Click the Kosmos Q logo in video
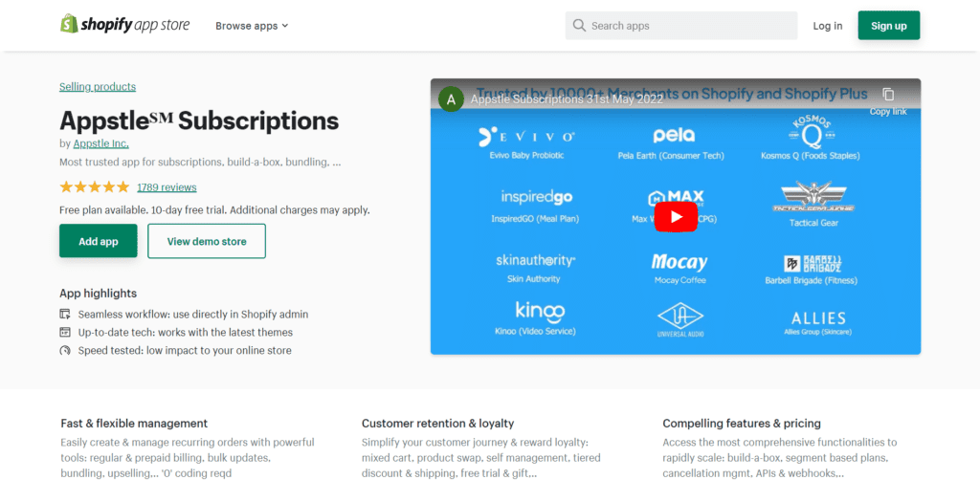 (811, 132)
